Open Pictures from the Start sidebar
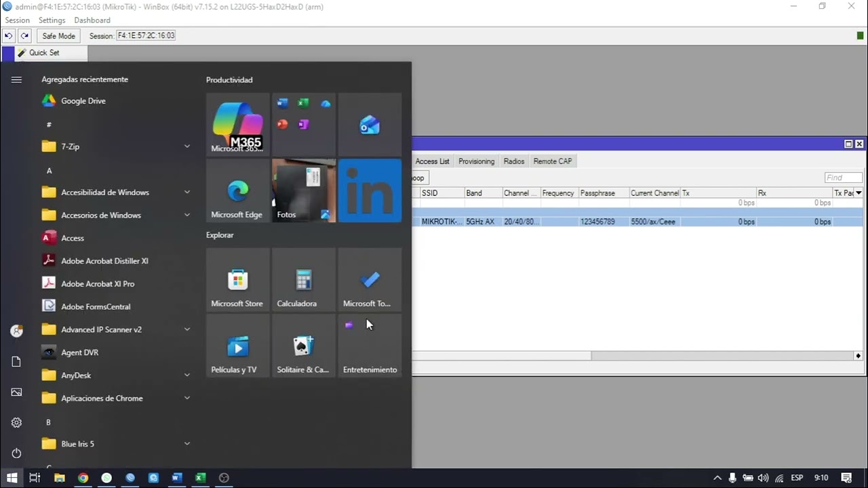 pos(16,392)
